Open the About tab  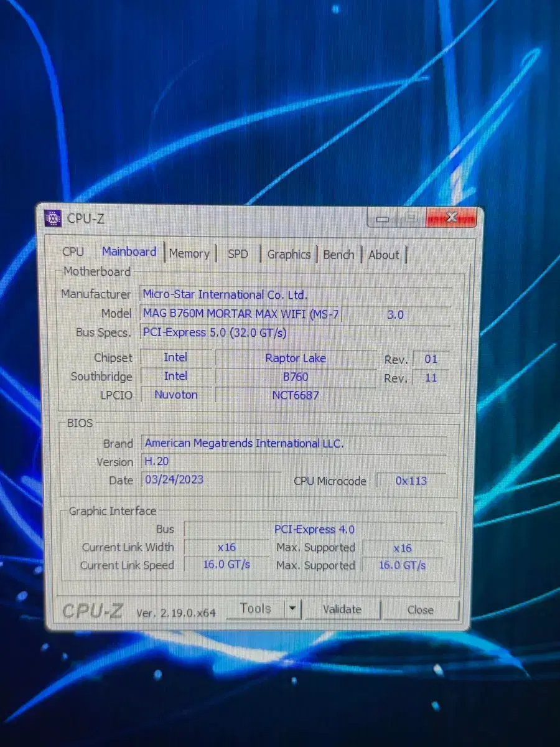[384, 255]
